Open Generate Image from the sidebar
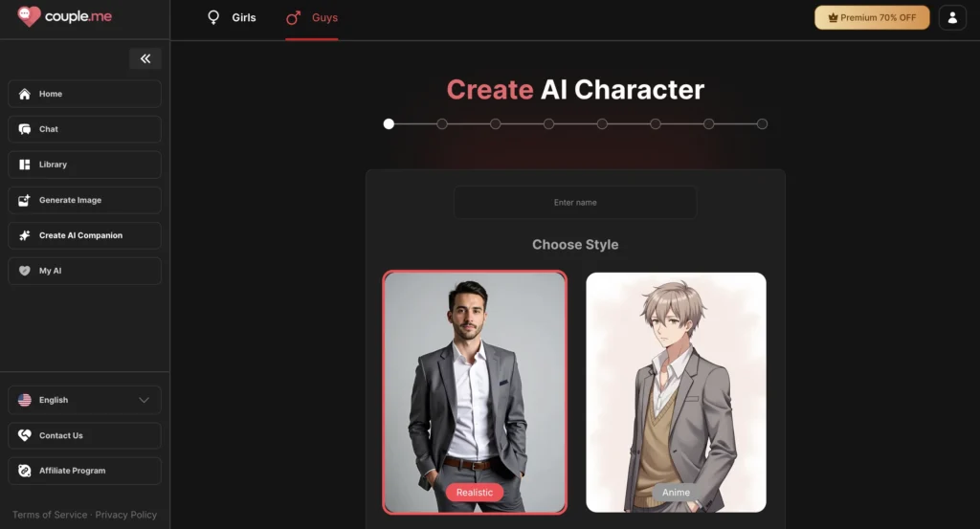The image size is (980, 529). pyautogui.click(x=84, y=200)
